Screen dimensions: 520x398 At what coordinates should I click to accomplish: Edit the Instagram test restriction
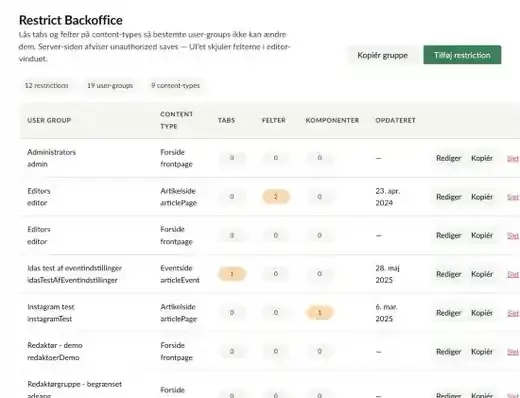coord(448,313)
